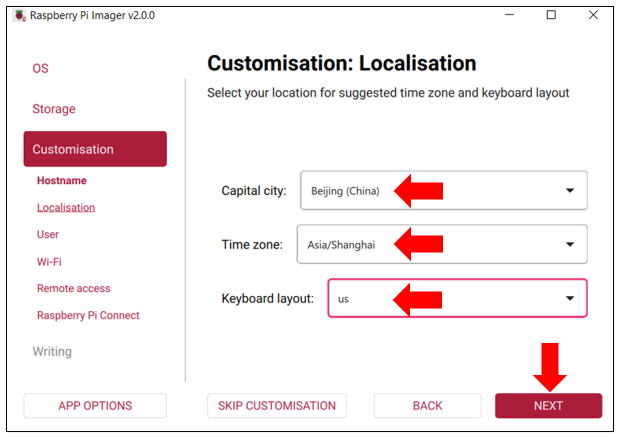Screen dimensions: 618x437
Task: Click the Customisation: Localisation heading
Action: (x=342, y=63)
